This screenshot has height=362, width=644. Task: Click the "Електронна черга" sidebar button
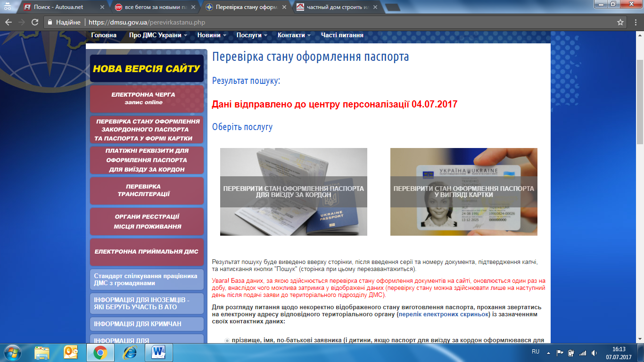point(147,99)
